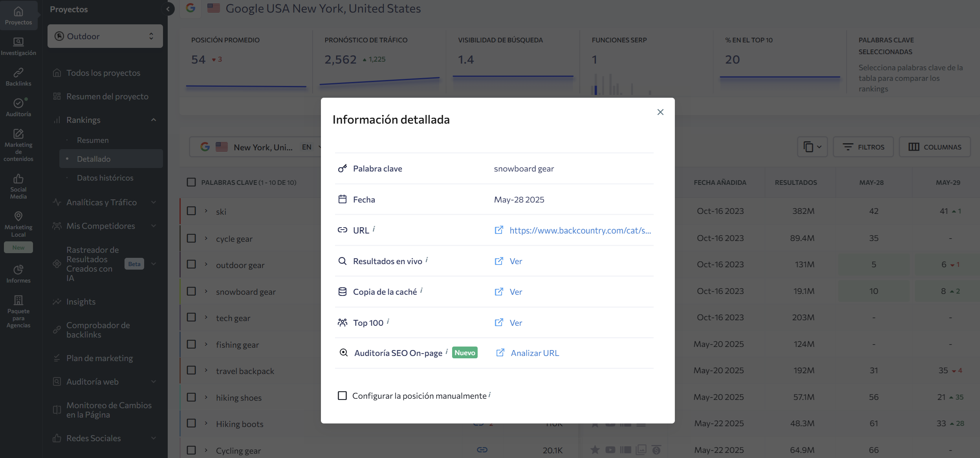
Task: Enable Configurar la posición manualmente checkbox
Action: (x=342, y=396)
